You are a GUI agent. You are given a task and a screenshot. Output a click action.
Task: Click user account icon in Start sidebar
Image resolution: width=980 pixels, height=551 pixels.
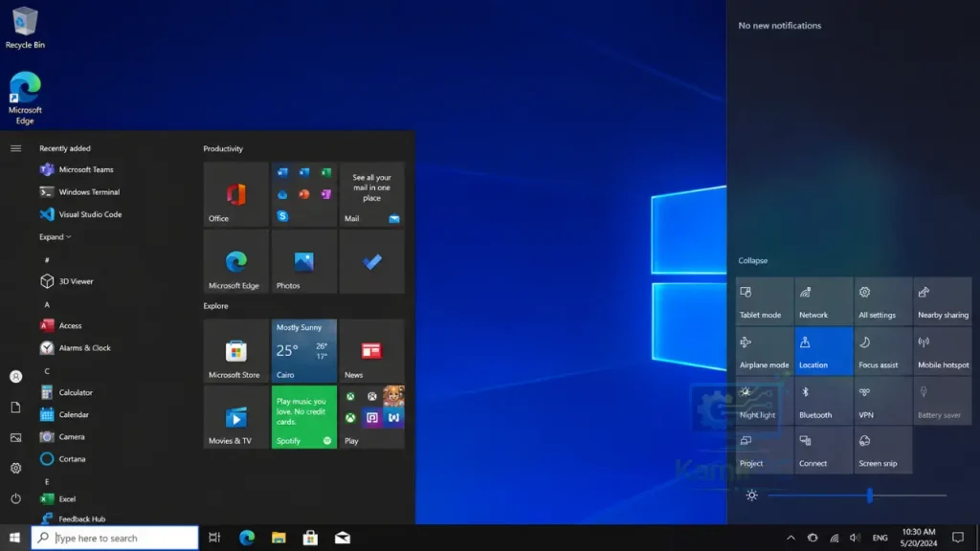point(15,377)
